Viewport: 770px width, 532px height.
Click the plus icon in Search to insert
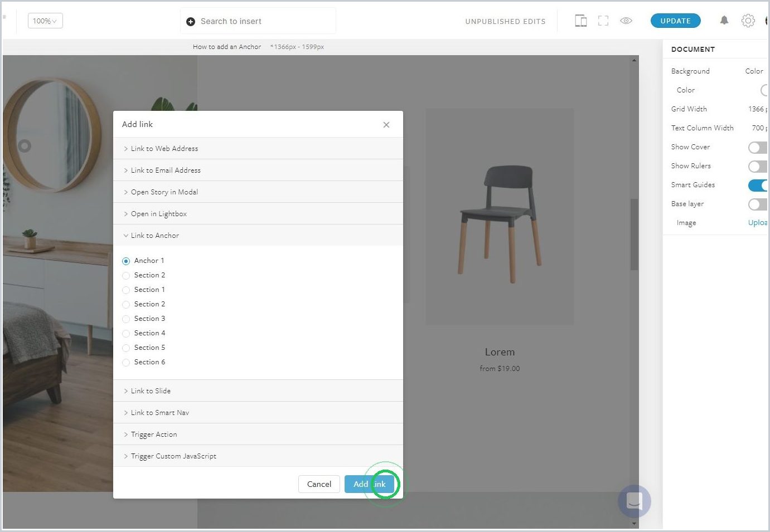(x=191, y=22)
